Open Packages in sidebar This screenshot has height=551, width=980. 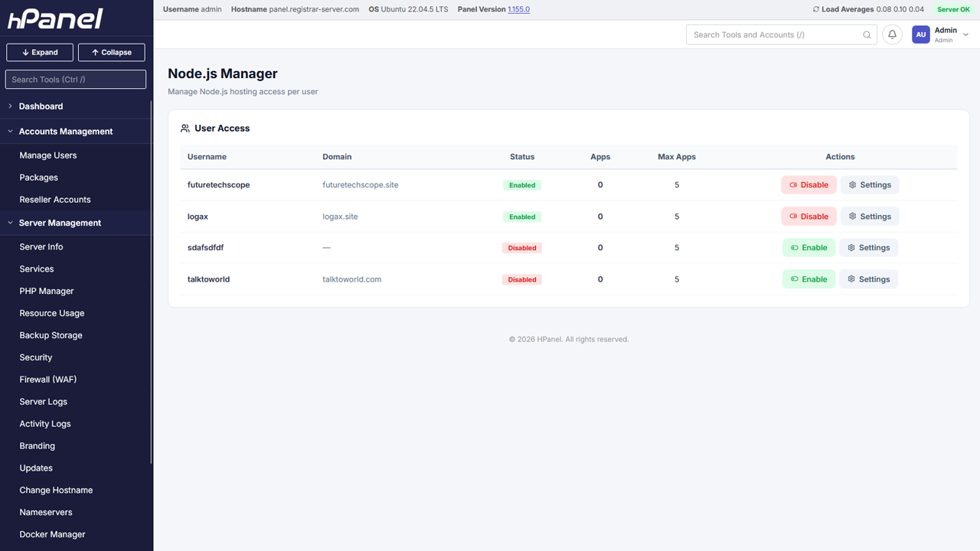pos(39,178)
